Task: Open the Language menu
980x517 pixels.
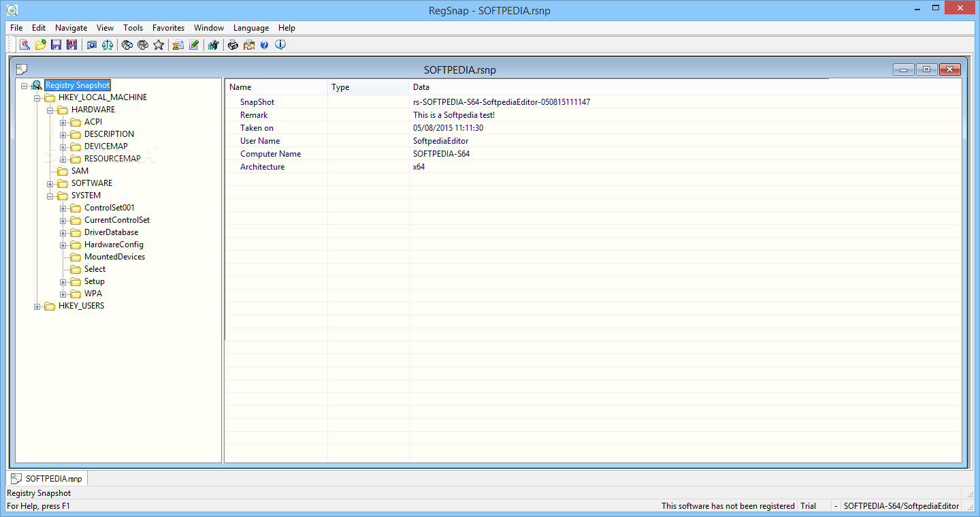Action: [x=251, y=28]
